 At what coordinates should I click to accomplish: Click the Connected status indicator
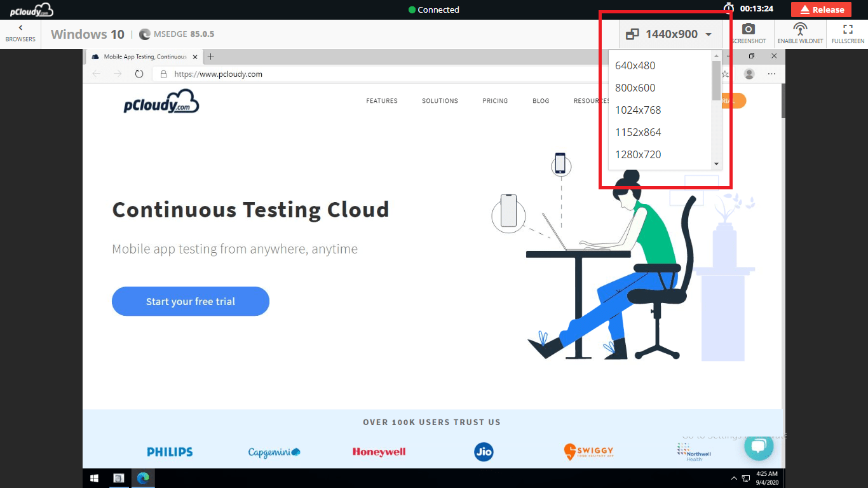coord(434,10)
